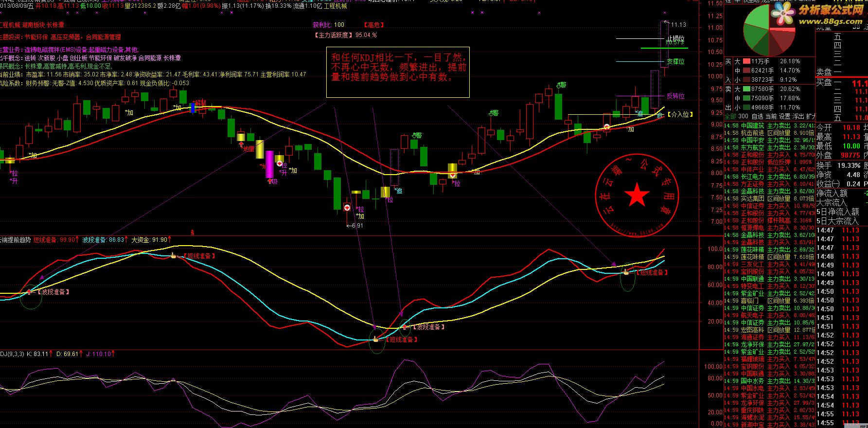Select the 300 filter tab
This screenshot has width=868, height=428.
[x=743, y=116]
